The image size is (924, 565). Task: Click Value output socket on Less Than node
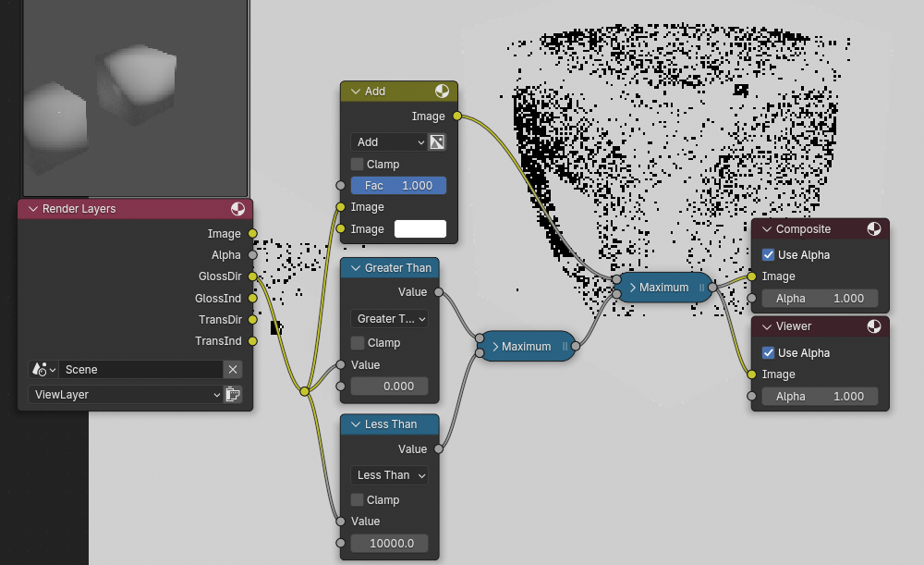click(439, 448)
